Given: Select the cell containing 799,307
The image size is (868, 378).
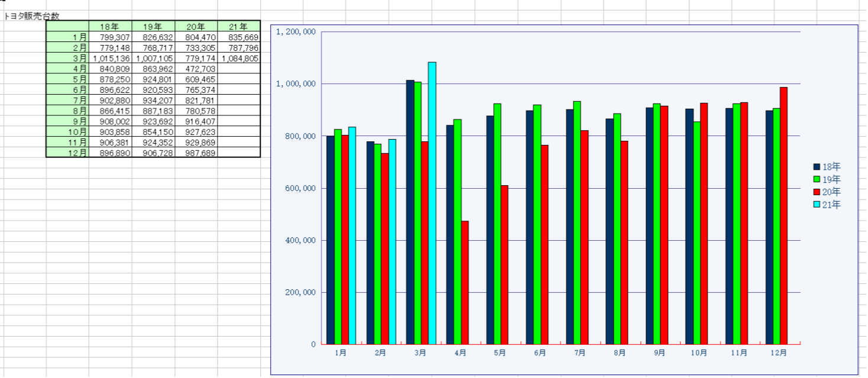Looking at the screenshot, I should pos(110,37).
